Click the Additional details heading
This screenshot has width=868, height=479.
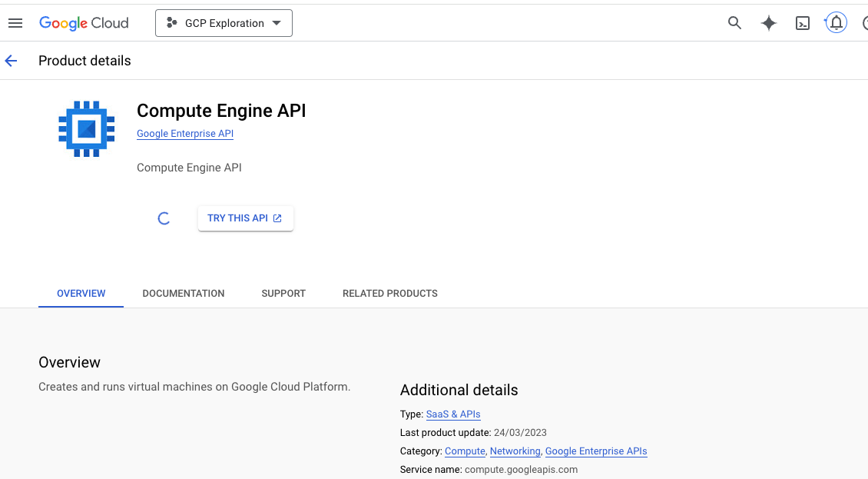click(x=459, y=391)
